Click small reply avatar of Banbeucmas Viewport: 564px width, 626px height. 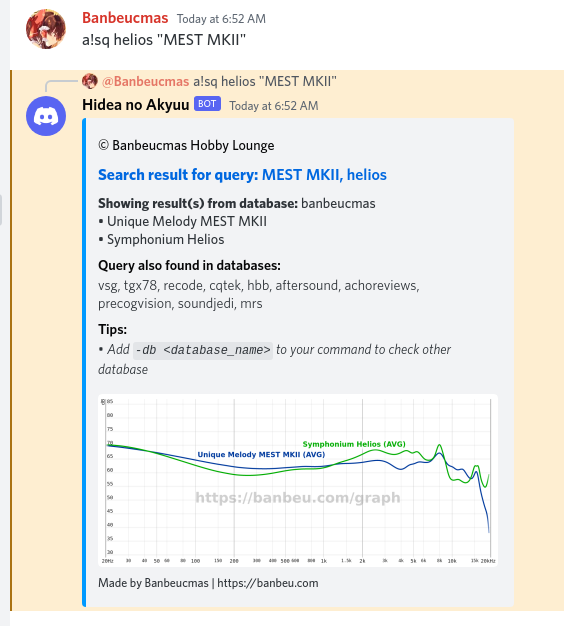90,81
